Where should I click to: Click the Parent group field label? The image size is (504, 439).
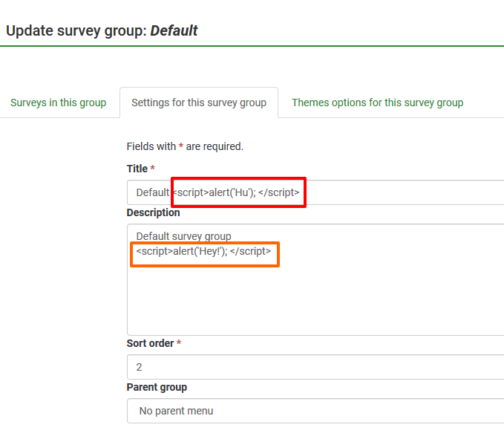[157, 387]
